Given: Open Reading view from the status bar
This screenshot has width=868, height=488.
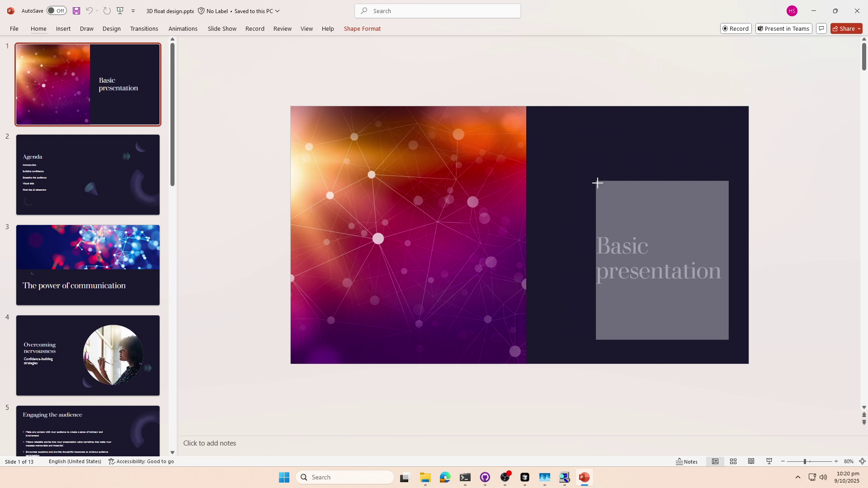Looking at the screenshot, I should (x=751, y=461).
